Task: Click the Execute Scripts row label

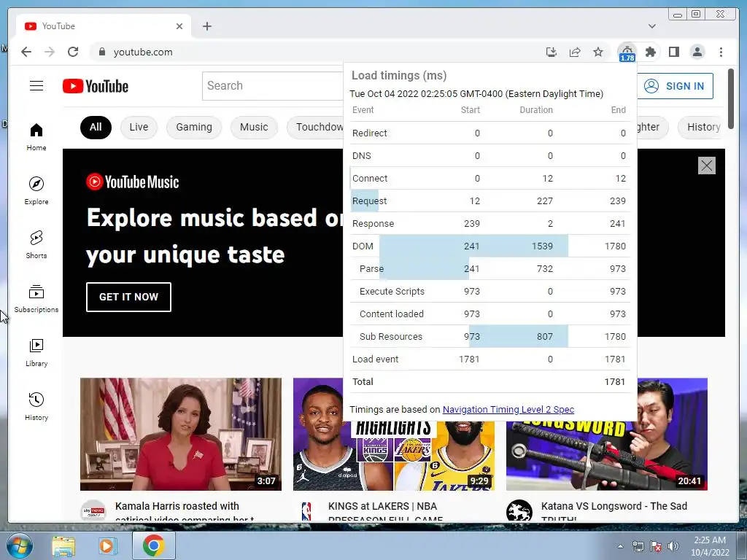Action: coord(392,292)
